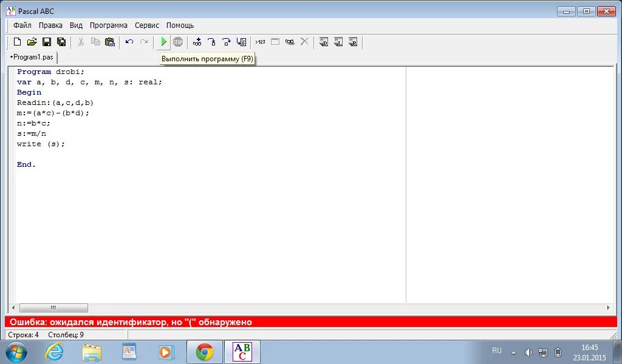This screenshot has width=622, height=364.
Task: Click the toolbar icon labeled R
Action: [353, 42]
